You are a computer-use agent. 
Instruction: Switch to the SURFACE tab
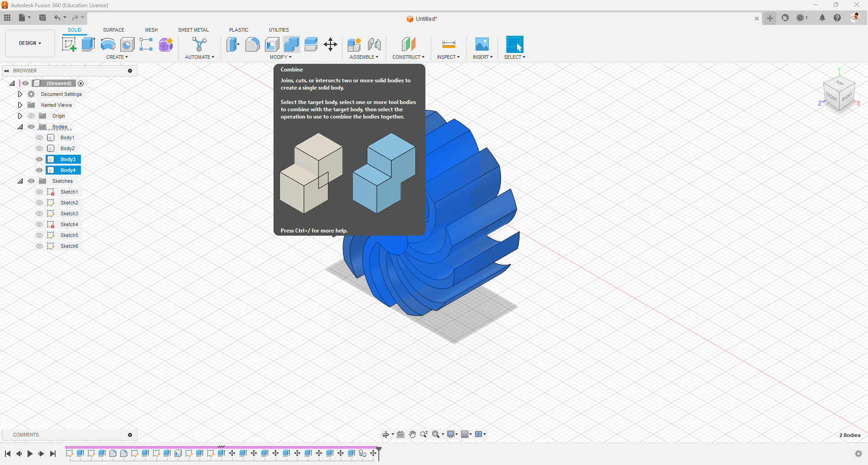[113, 30]
